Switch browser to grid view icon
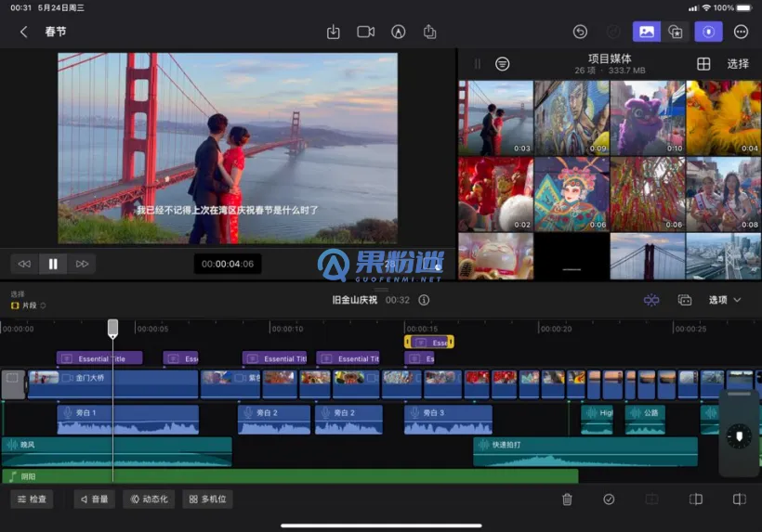 [703, 64]
